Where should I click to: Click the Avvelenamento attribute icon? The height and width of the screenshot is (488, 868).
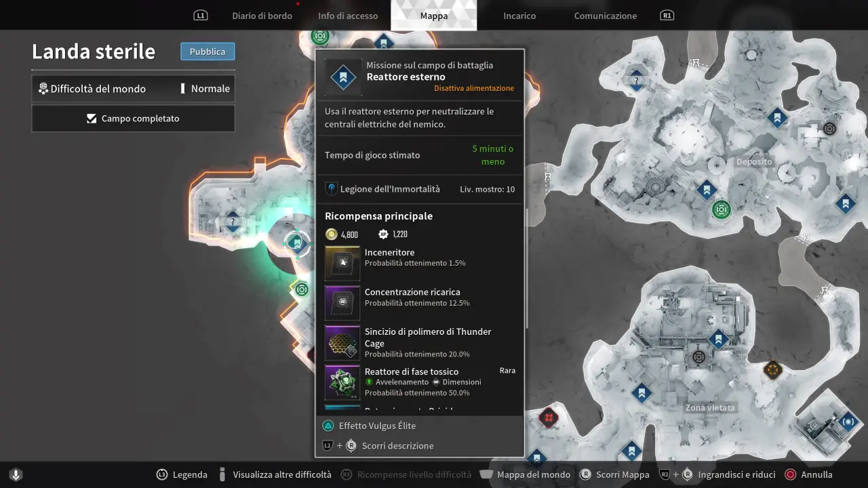[x=369, y=382]
